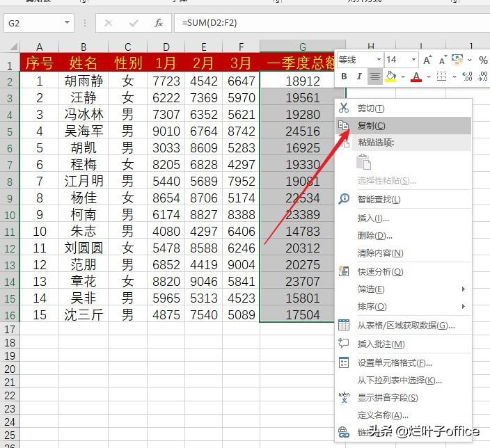Click the formula bar with =SUM(D2:F2)
Image resolution: width=490 pixels, height=448 pixels.
(x=332, y=23)
